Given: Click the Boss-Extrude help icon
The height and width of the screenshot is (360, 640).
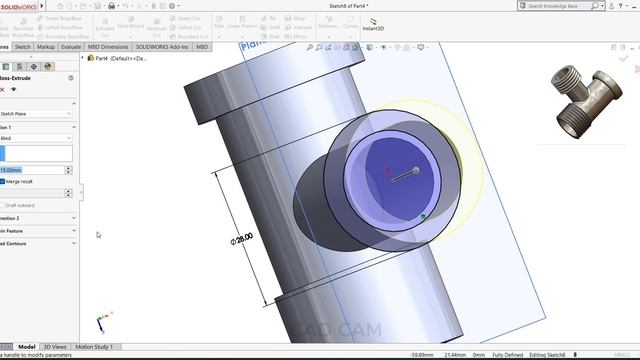Looking at the screenshot, I should [71, 78].
